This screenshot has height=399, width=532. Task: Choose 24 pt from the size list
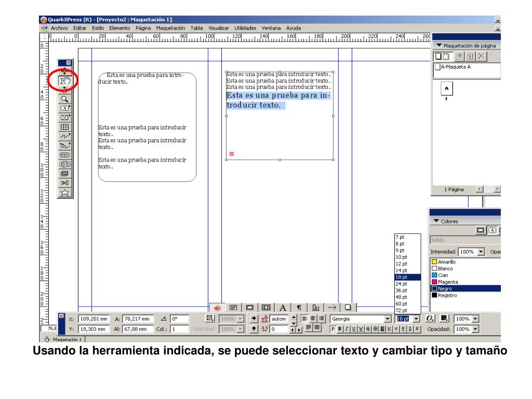pyautogui.click(x=407, y=284)
